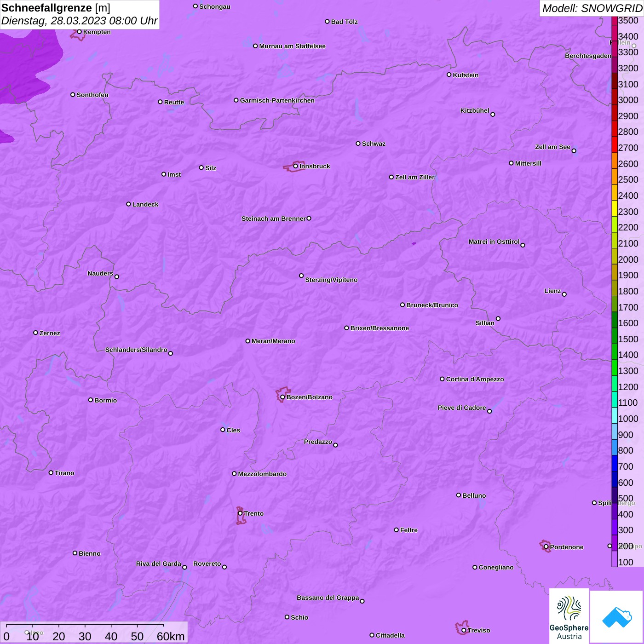The image size is (644, 644).
Task: Select the Bozen/Bolzano city marker
Action: point(282,397)
